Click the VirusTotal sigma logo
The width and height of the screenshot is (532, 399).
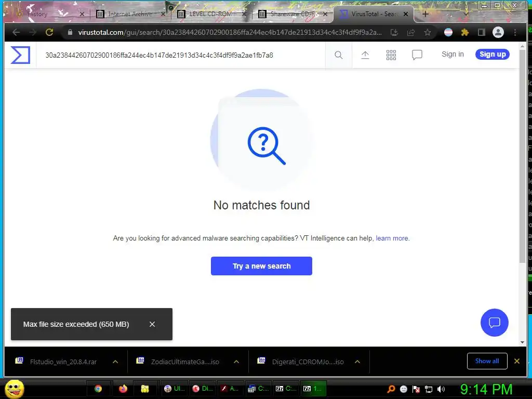point(20,55)
